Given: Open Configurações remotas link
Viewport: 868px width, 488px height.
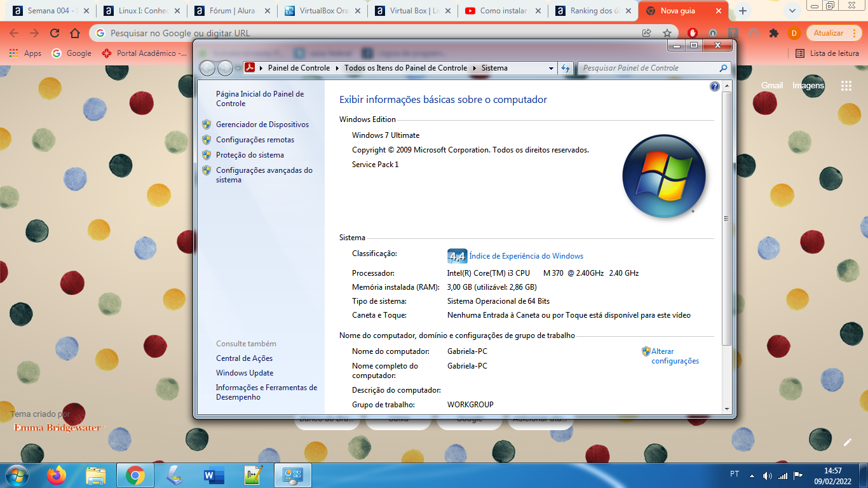Looking at the screenshot, I should pyautogui.click(x=255, y=140).
